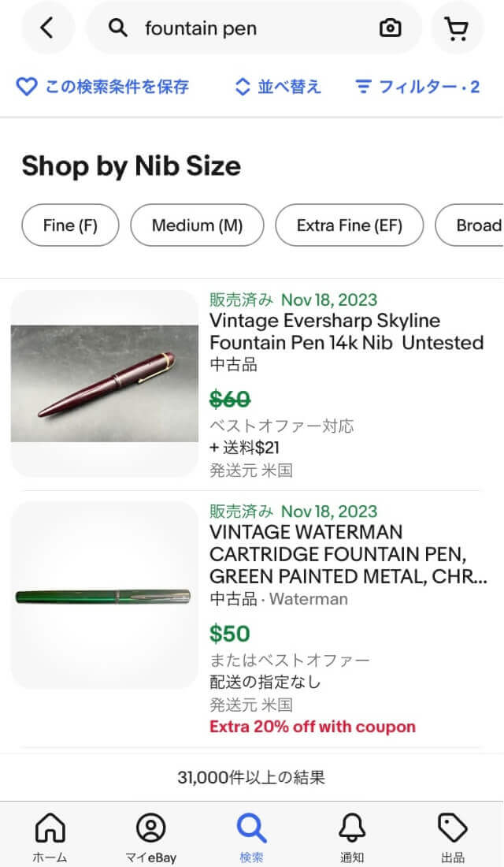Select Extra Fine (EF) nib chip

point(349,225)
